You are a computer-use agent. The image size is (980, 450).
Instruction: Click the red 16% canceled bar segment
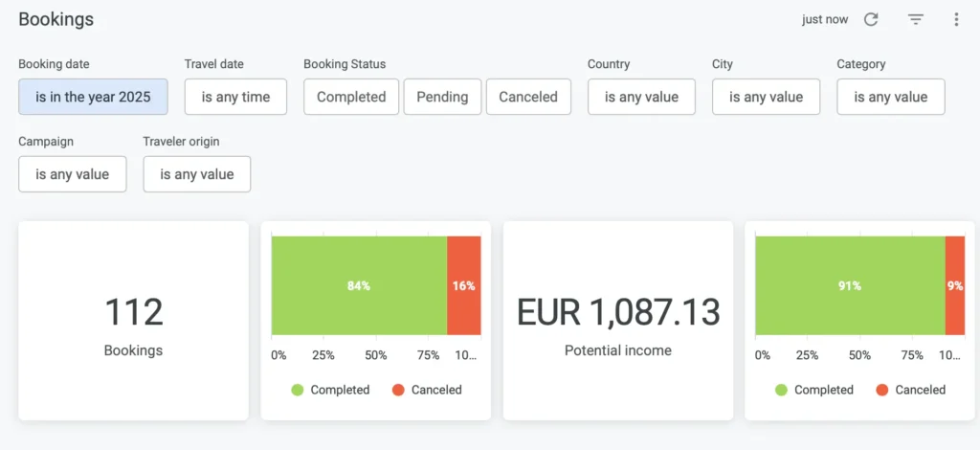pos(463,285)
